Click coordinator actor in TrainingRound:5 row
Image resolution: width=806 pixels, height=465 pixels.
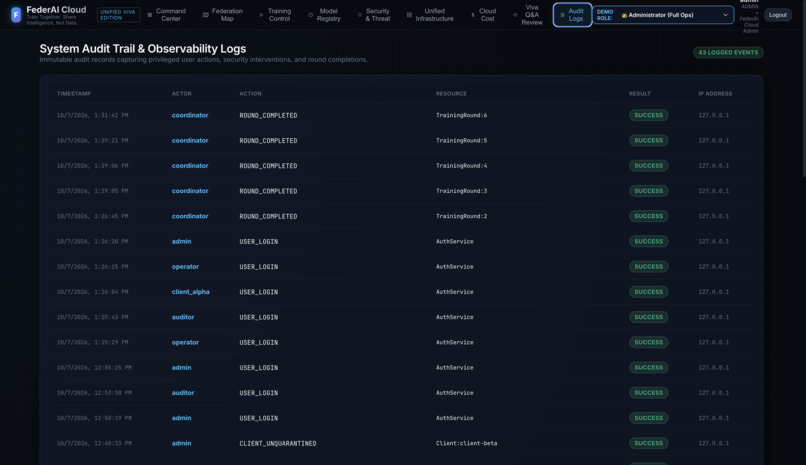point(190,140)
